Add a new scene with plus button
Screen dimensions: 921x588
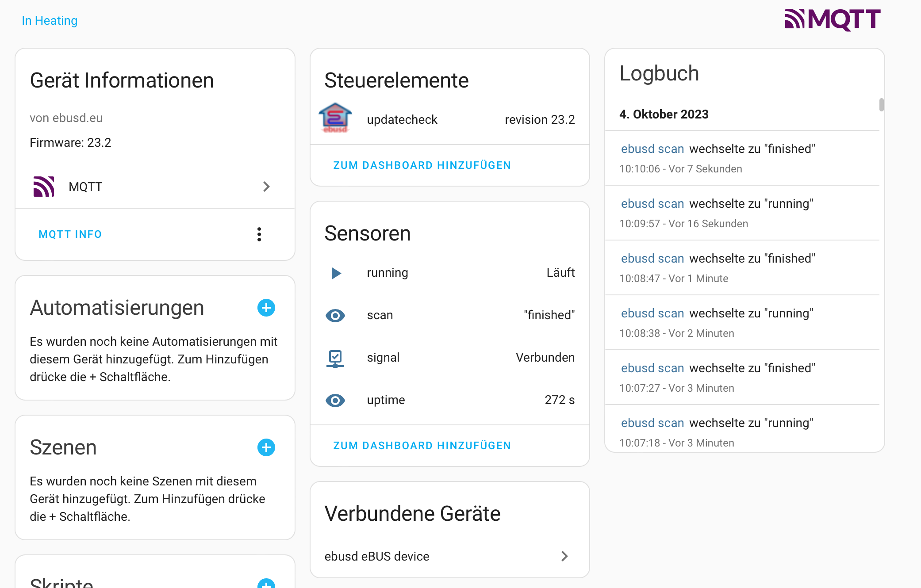pyautogui.click(x=266, y=447)
